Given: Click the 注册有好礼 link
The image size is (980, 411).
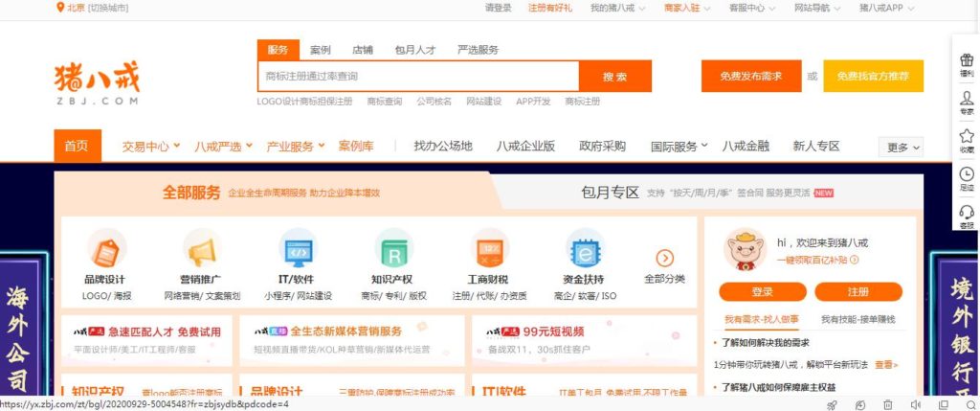Looking at the screenshot, I should pos(550,8).
